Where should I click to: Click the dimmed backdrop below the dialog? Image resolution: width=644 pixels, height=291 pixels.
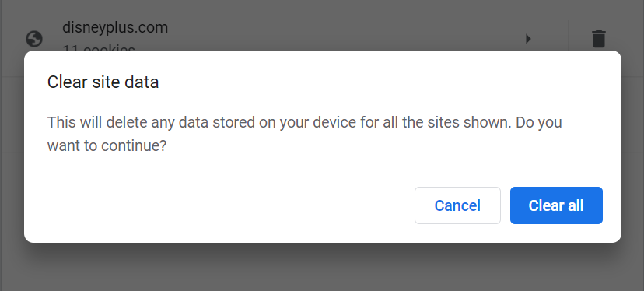point(322,267)
